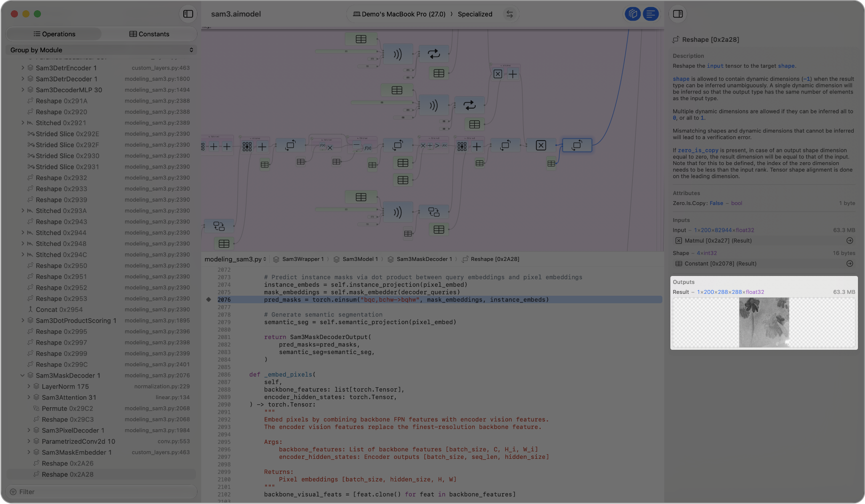Expand the Sam3DetrEncoder 1 module
The height and width of the screenshot is (504, 865).
coord(23,68)
